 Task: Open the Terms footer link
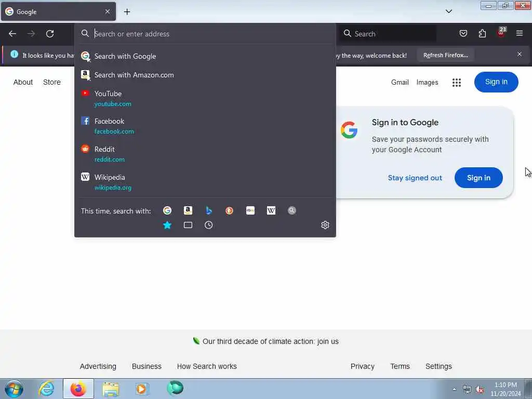[x=400, y=366]
